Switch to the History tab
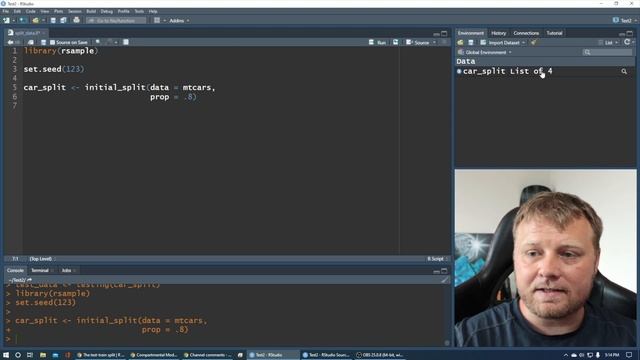The image size is (640, 360). (x=498, y=33)
